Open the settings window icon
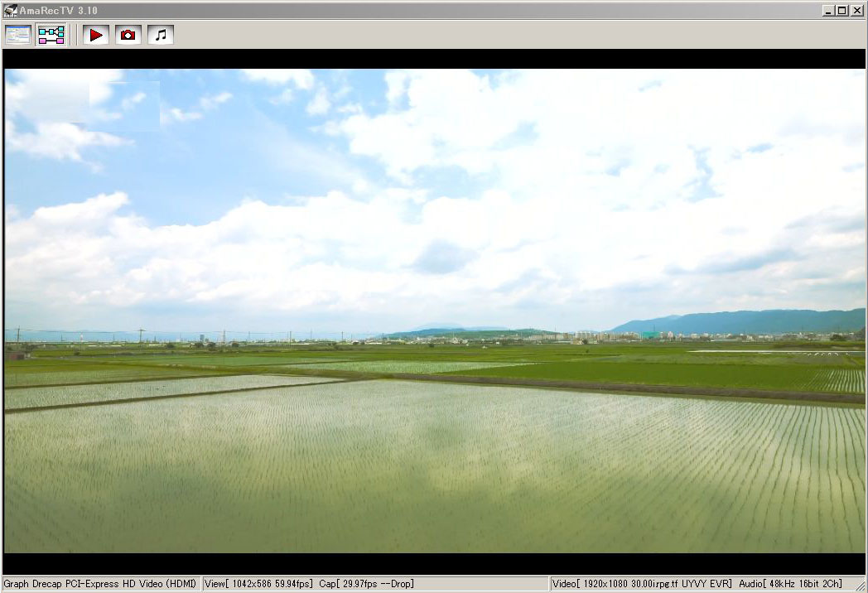The height and width of the screenshot is (593, 868). pos(18,35)
